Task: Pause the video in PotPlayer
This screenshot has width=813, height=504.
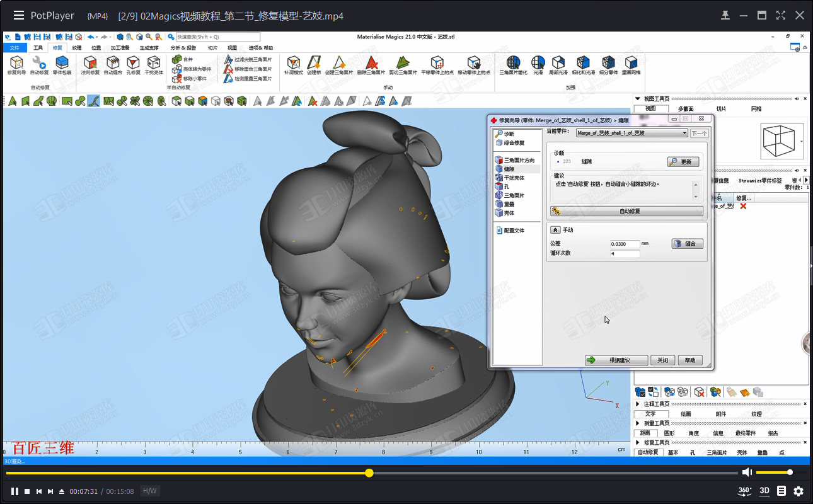Action: (x=14, y=491)
